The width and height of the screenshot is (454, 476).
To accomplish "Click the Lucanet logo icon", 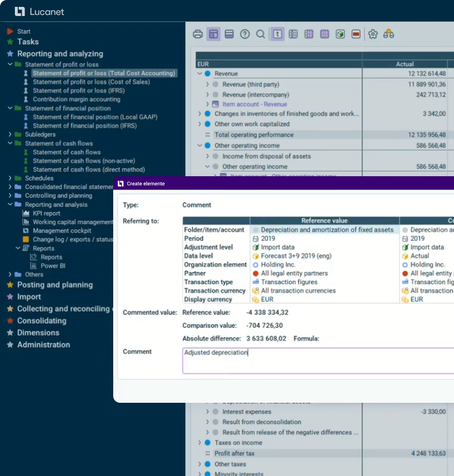I will coord(20,11).
